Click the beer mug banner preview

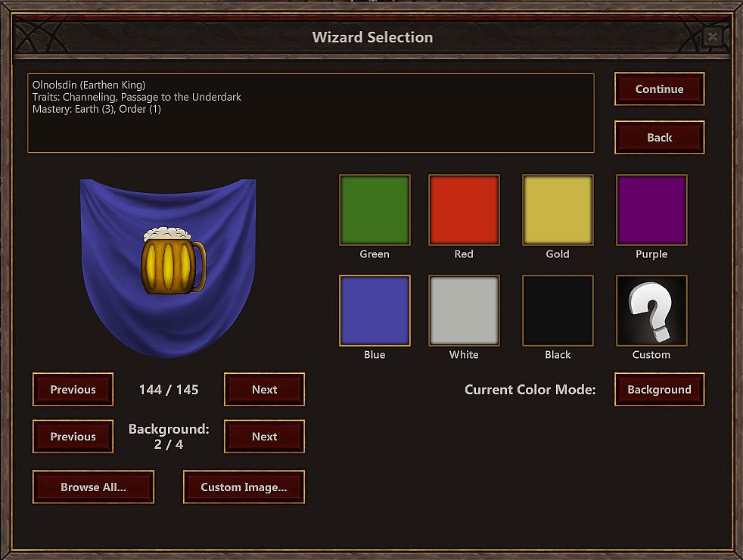(x=168, y=268)
